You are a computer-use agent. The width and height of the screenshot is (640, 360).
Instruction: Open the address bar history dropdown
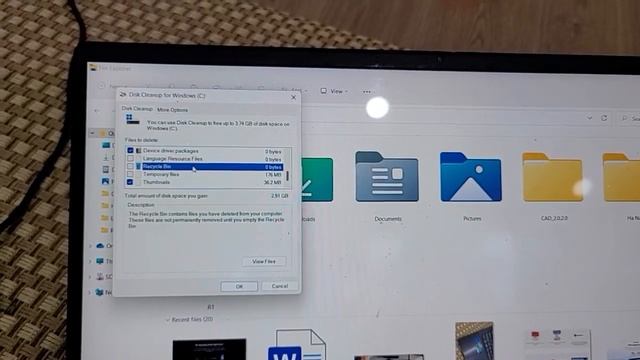tap(589, 118)
